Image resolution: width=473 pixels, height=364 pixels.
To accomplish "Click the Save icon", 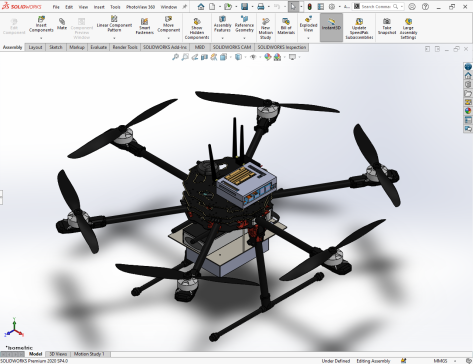I will click(x=244, y=6).
